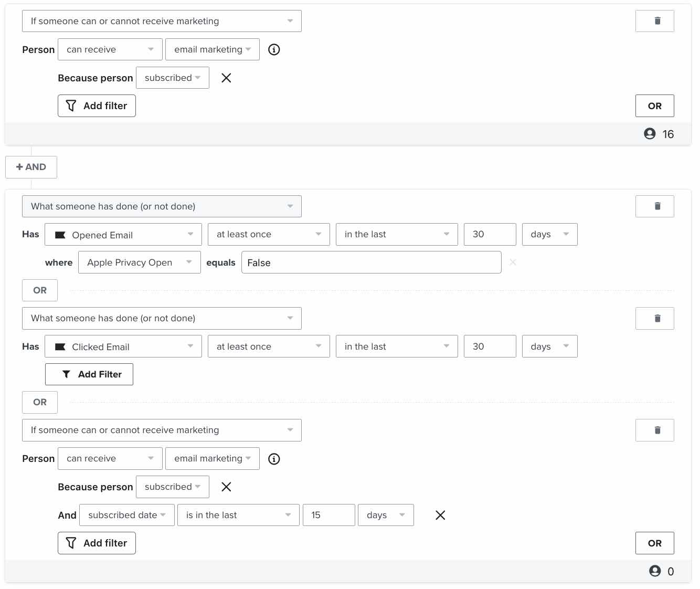
Task: Add Filter under Clicked Email condition
Action: pos(89,374)
